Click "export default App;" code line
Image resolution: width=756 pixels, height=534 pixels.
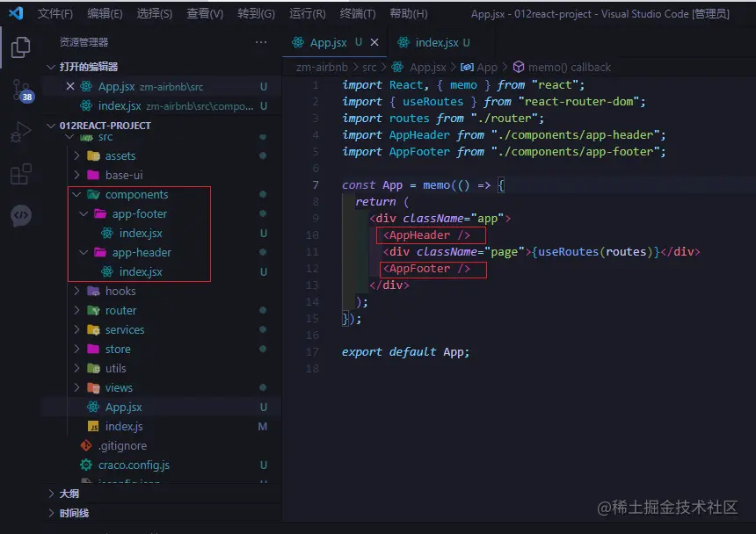(x=405, y=352)
